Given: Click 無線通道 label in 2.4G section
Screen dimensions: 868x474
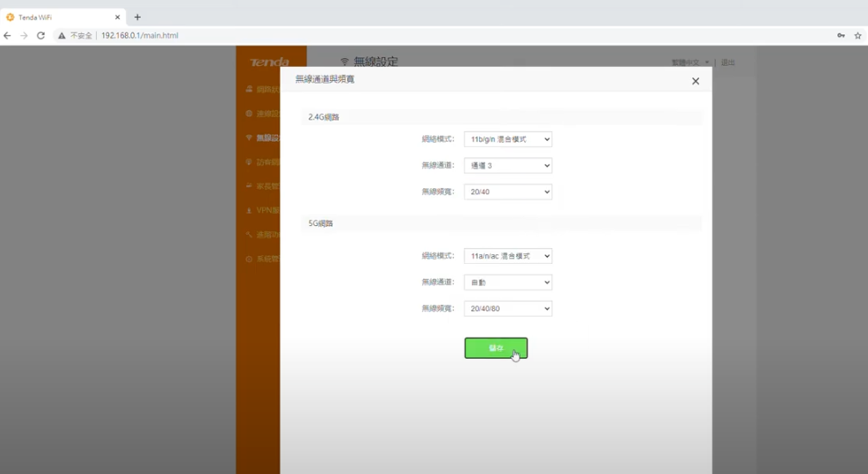Looking at the screenshot, I should pyautogui.click(x=438, y=165).
